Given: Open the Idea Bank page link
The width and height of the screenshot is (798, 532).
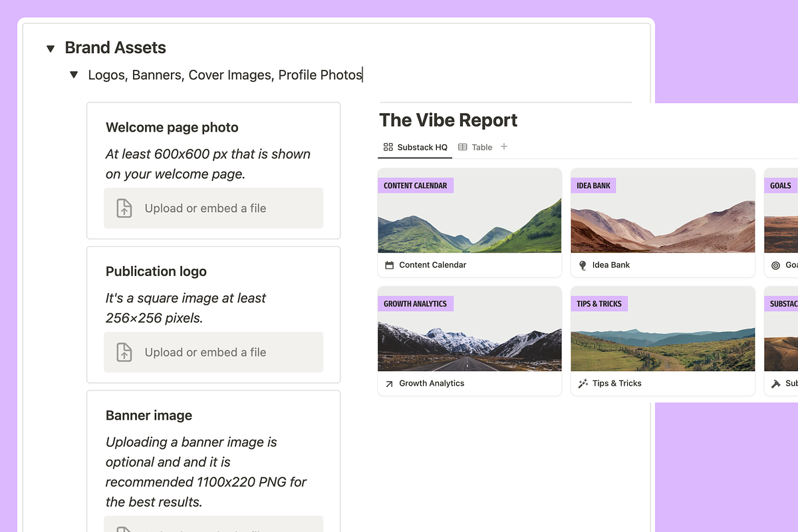Looking at the screenshot, I should click(611, 265).
